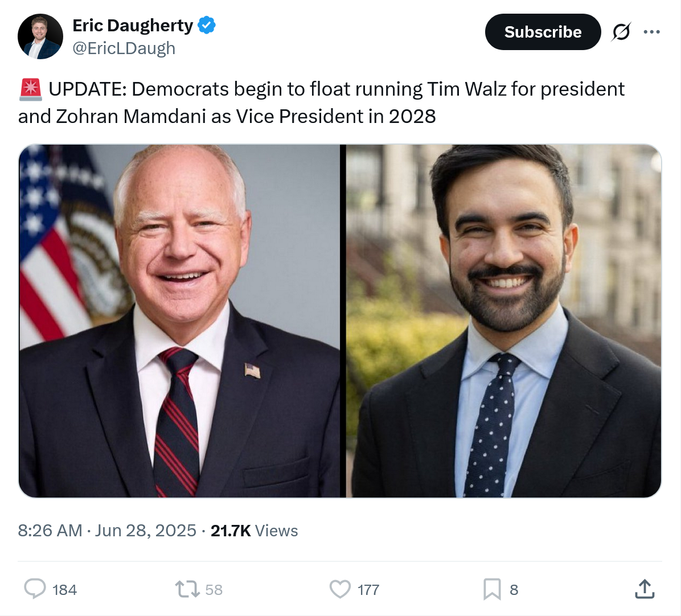View the 21.7K Views analytics
This screenshot has width=681, height=616.
pos(254,531)
